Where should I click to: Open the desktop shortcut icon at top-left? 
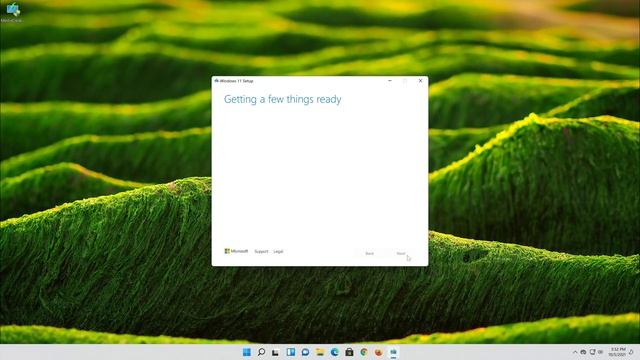pyautogui.click(x=12, y=11)
